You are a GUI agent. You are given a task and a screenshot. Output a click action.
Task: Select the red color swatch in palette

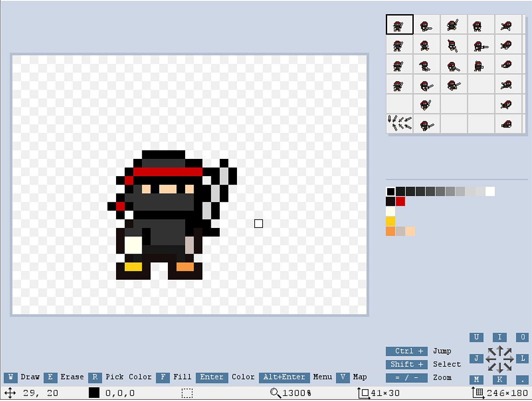click(x=400, y=202)
